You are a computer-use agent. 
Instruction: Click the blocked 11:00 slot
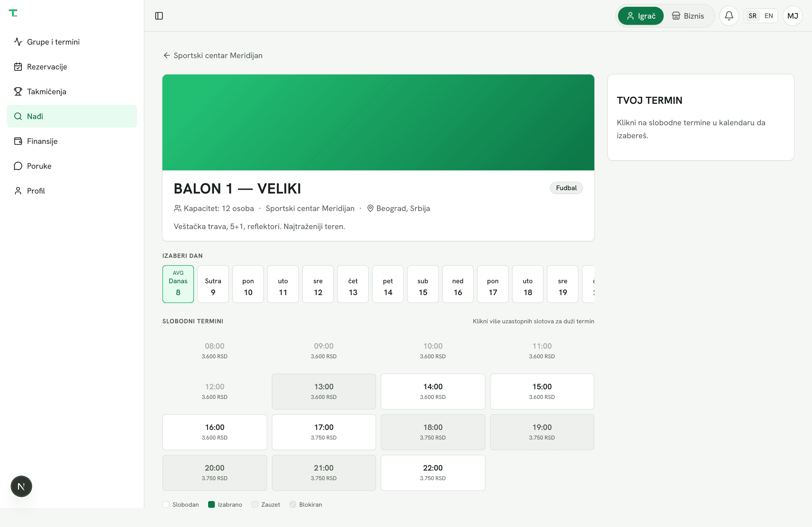[542, 351]
